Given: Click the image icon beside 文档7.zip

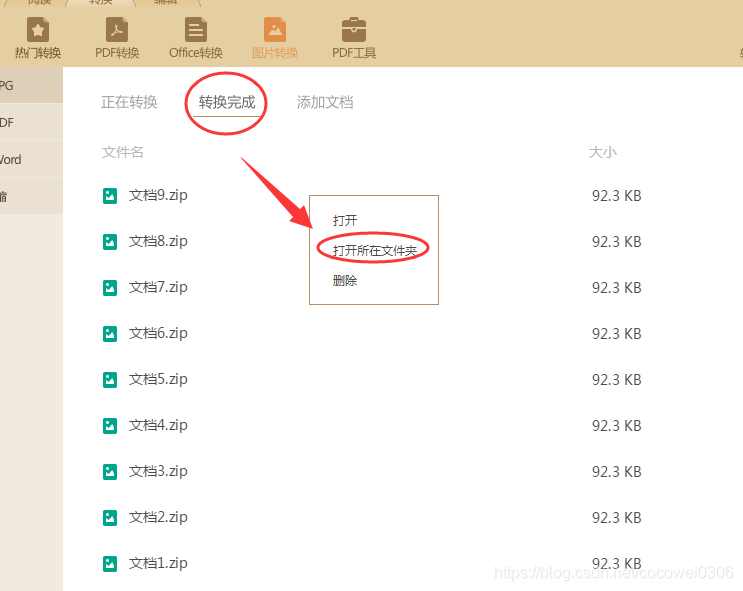Looking at the screenshot, I should pos(110,288).
